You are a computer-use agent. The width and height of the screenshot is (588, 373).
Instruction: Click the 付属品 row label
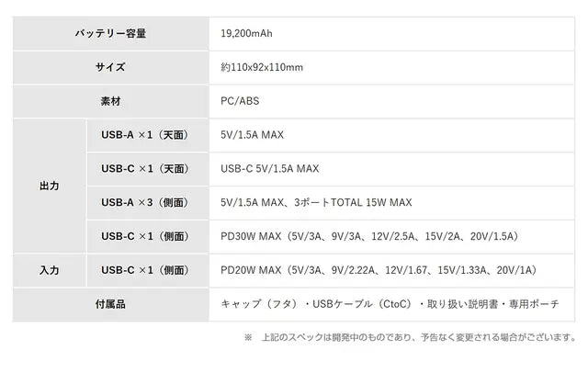pyautogui.click(x=110, y=304)
